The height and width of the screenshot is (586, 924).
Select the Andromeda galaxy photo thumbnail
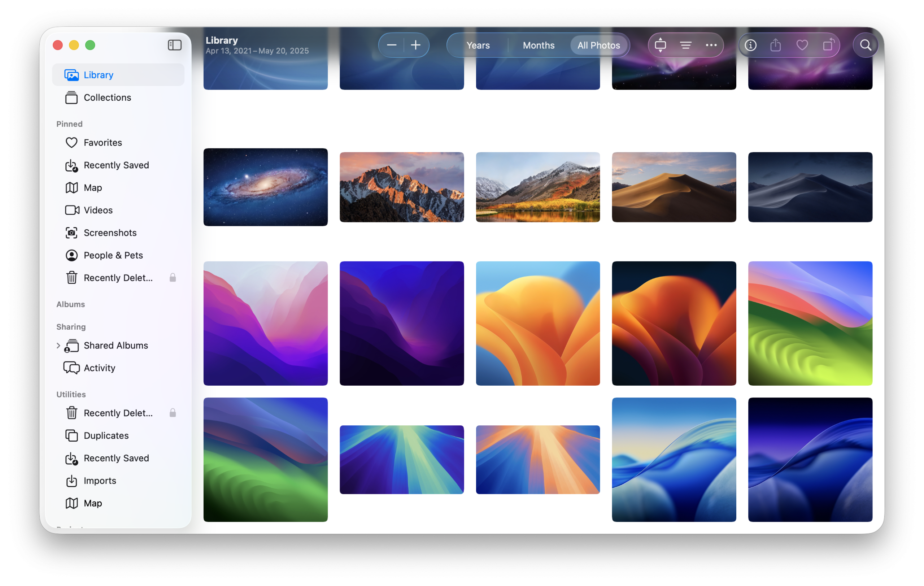(266, 187)
